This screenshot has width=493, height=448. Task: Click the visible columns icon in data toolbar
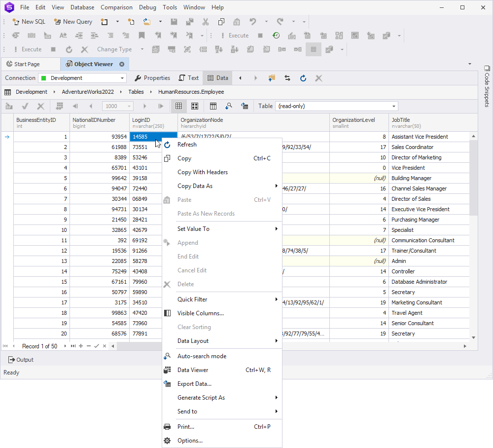point(213,106)
